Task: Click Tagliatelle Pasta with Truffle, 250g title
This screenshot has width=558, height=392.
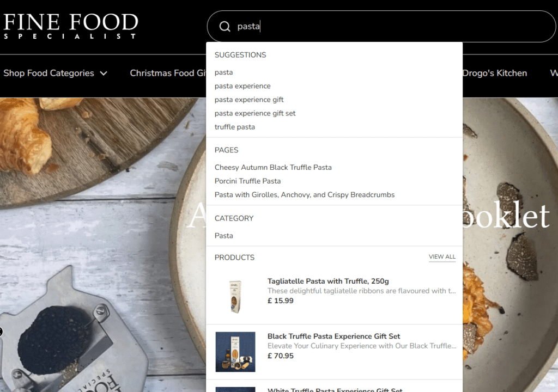Action: [328, 281]
